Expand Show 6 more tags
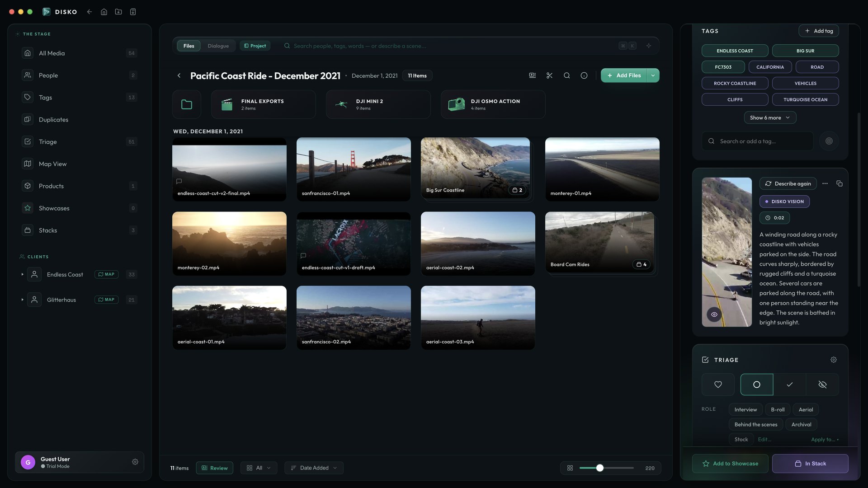868x488 pixels. pyautogui.click(x=770, y=117)
